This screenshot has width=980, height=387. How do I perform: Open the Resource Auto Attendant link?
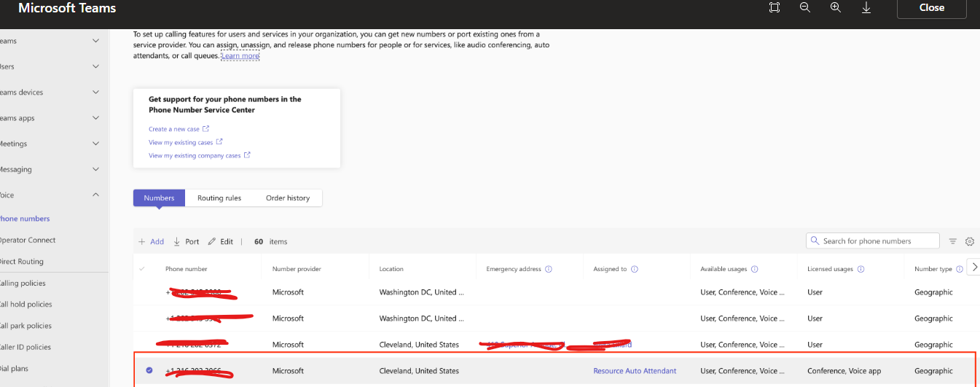(635, 371)
